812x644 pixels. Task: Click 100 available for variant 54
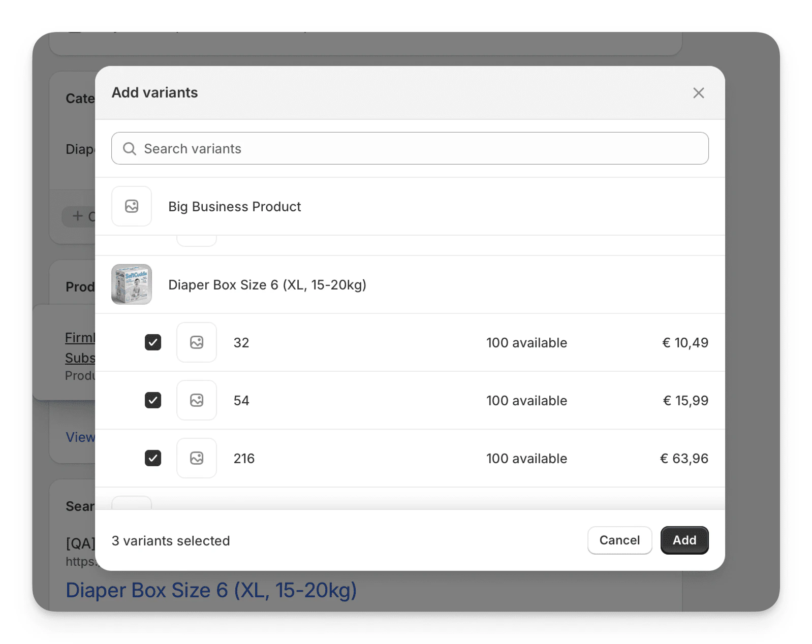point(526,401)
